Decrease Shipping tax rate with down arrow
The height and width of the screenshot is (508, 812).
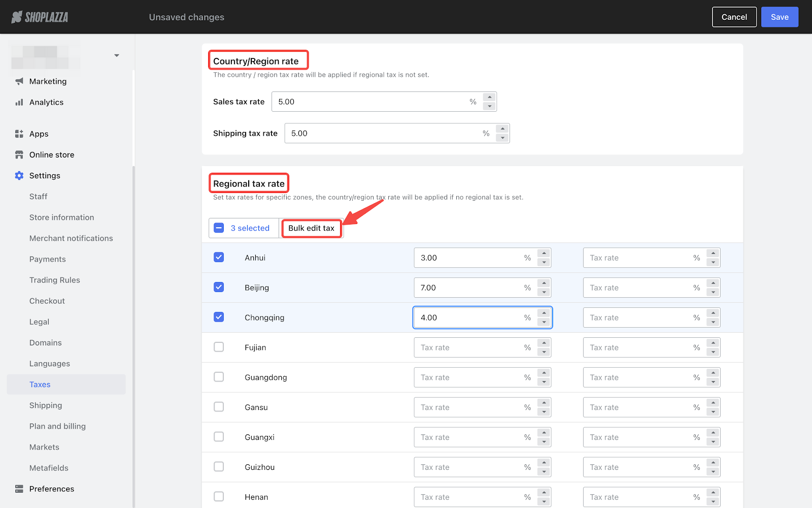[x=502, y=138]
